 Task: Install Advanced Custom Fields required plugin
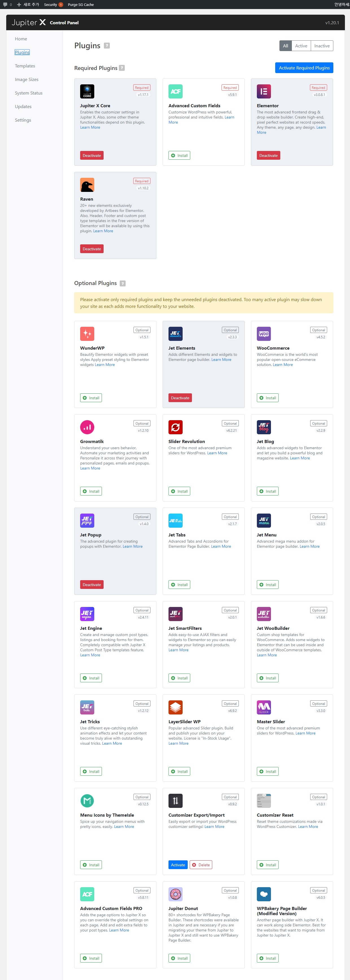tap(179, 155)
